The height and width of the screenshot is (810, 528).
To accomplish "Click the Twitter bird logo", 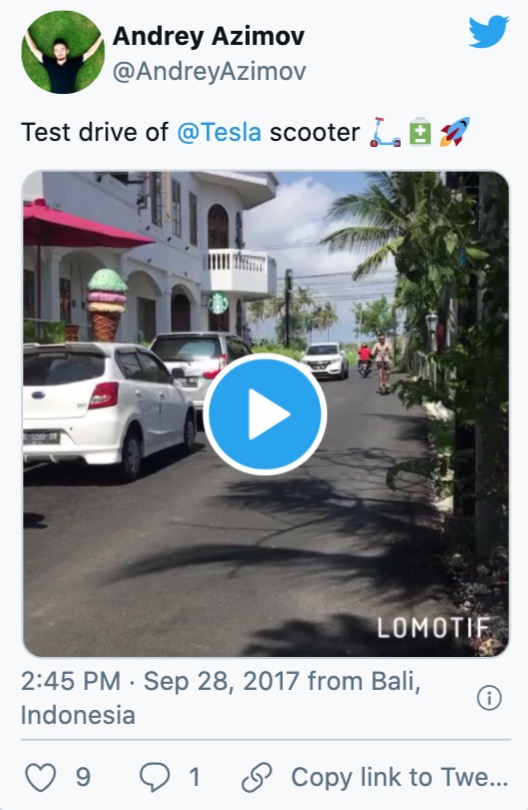I will point(488,32).
